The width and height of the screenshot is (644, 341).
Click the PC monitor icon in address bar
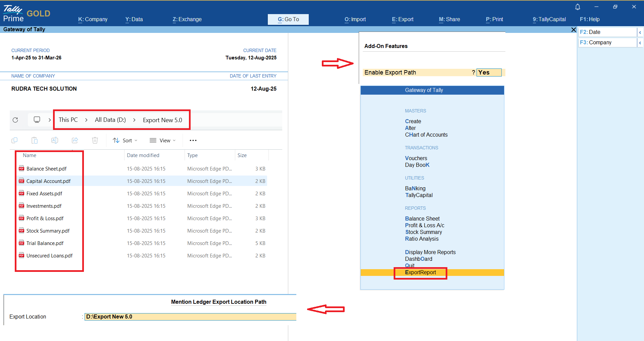pyautogui.click(x=37, y=120)
